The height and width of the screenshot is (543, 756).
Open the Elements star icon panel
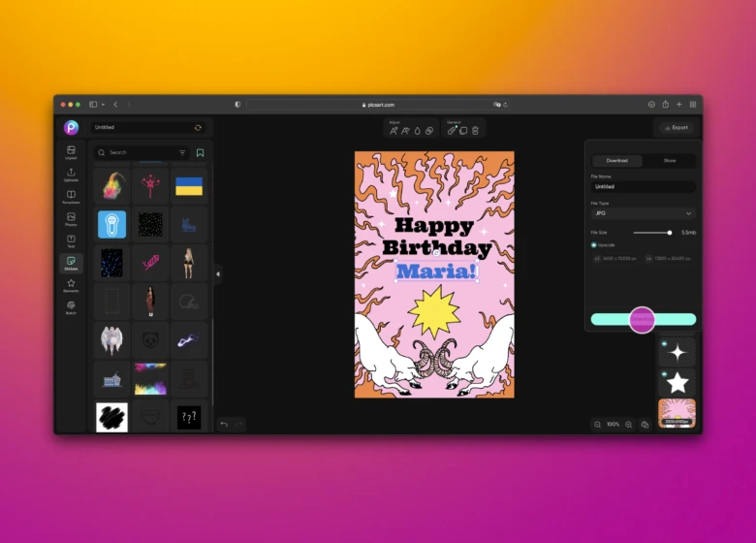[71, 285]
